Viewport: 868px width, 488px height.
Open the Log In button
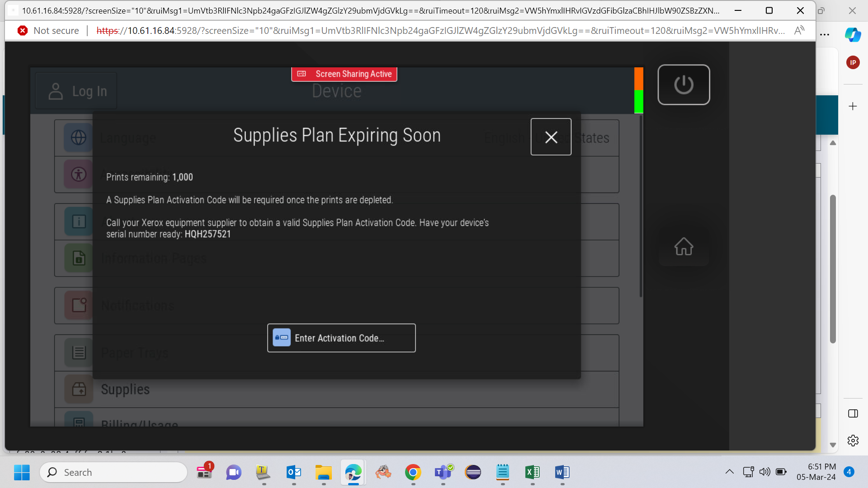(76, 91)
